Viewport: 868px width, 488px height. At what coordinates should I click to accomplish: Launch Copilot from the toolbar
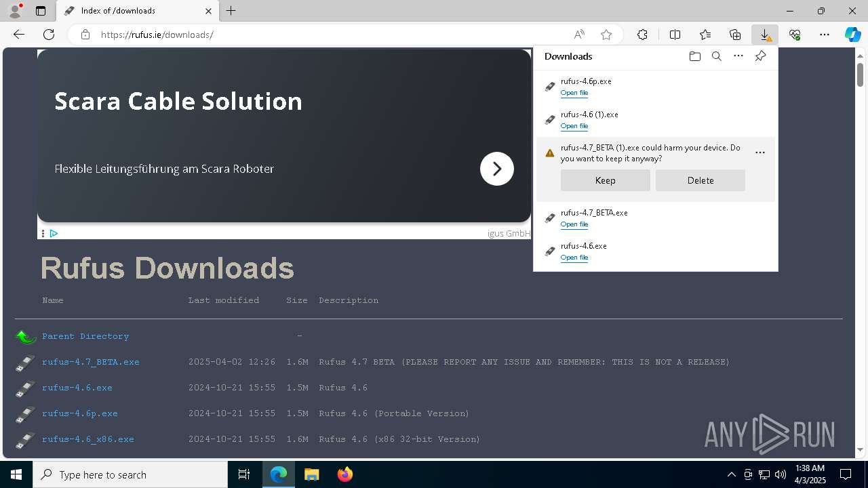tap(852, 35)
